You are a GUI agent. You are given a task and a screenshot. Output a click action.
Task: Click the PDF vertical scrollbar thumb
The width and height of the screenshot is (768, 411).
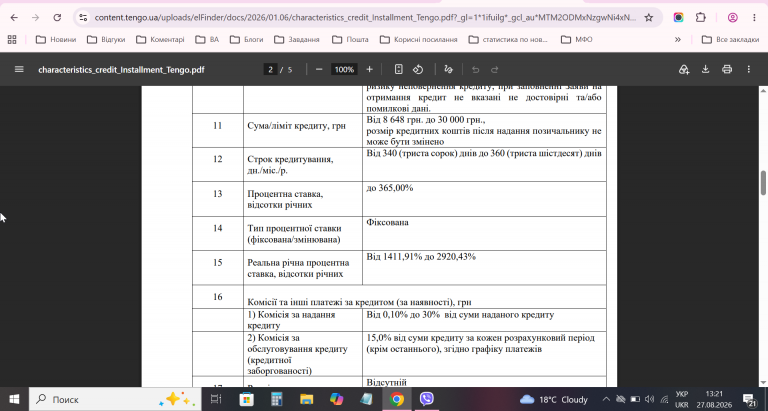763,183
